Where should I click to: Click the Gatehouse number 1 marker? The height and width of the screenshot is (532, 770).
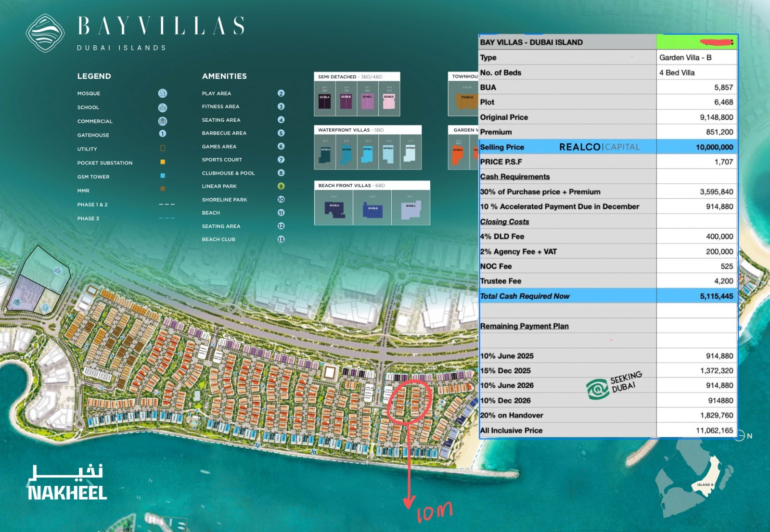(163, 134)
